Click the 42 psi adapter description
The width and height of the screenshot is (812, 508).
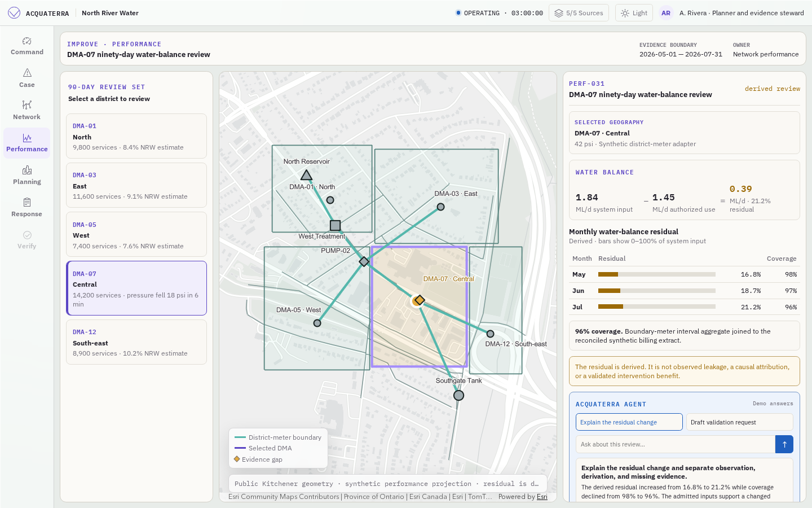(635, 144)
